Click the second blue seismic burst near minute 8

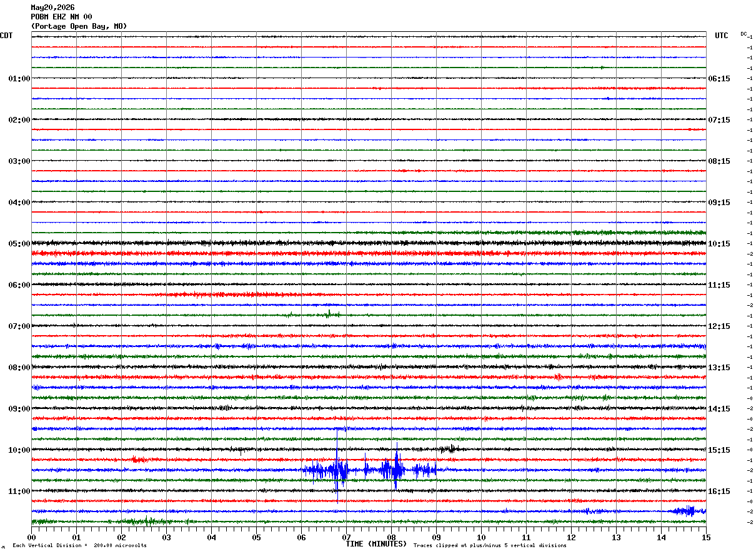tap(395, 468)
